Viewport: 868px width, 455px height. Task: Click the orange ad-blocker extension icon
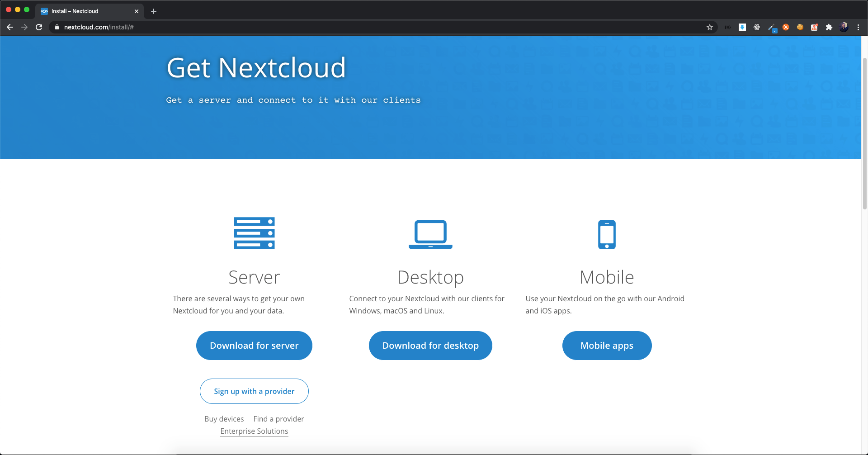click(786, 27)
